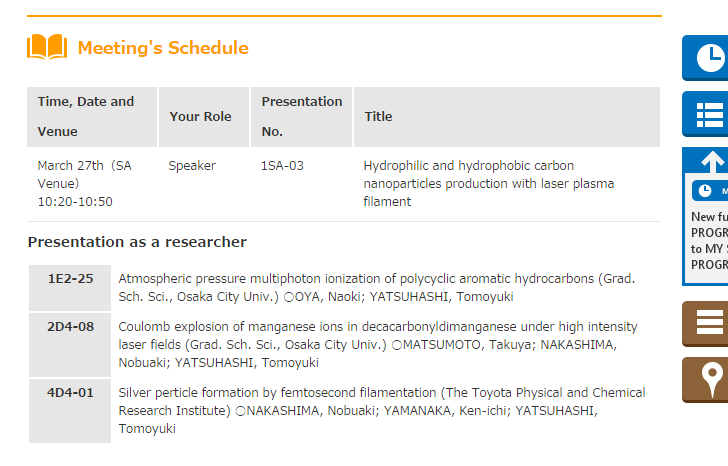Image resolution: width=728 pixels, height=466 pixels.
Task: Click the Meeting's Schedule heading
Action: pyautogui.click(x=163, y=48)
